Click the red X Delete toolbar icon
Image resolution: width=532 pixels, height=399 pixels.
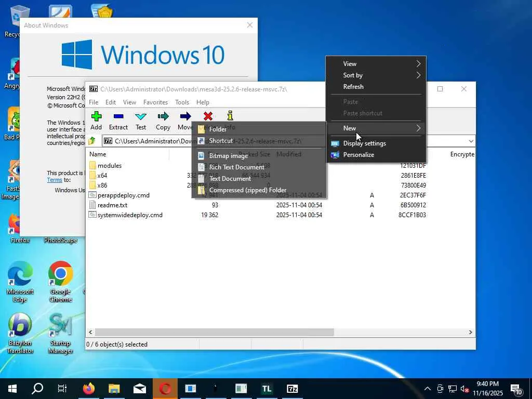point(208,116)
